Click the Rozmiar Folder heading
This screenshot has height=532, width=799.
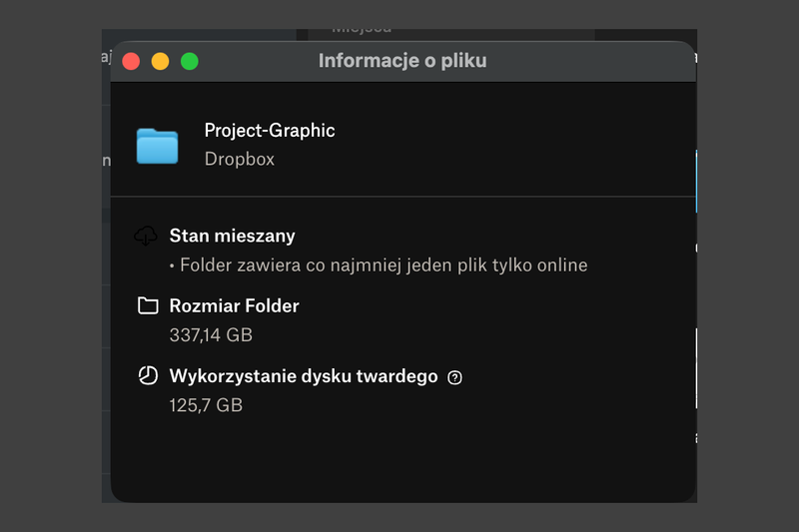tap(234, 306)
